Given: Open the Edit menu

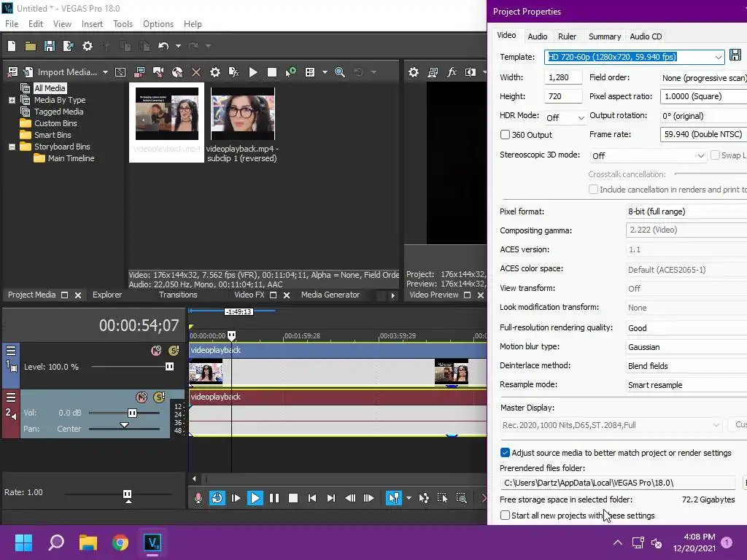Looking at the screenshot, I should (x=35, y=24).
